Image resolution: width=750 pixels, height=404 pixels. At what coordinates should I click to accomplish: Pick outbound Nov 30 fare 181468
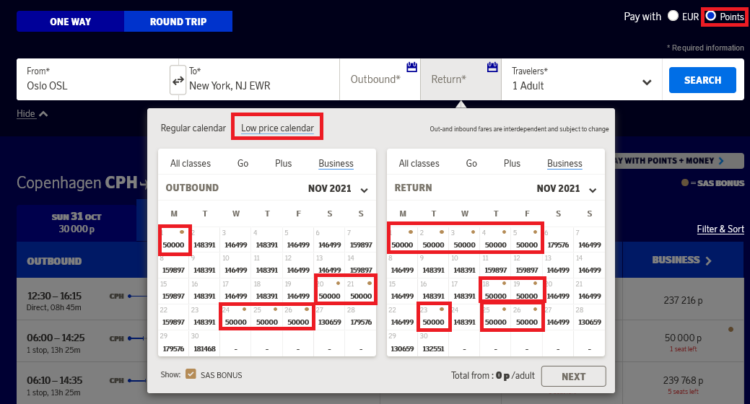[205, 343]
